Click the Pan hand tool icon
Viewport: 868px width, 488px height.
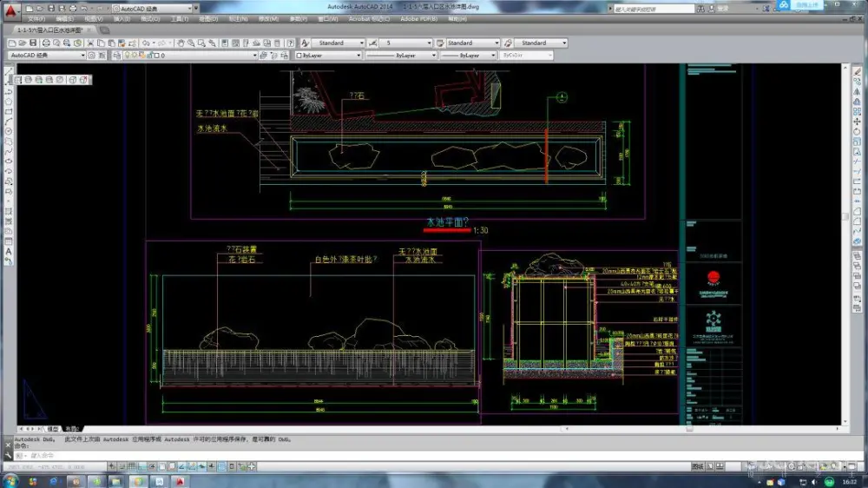click(180, 43)
